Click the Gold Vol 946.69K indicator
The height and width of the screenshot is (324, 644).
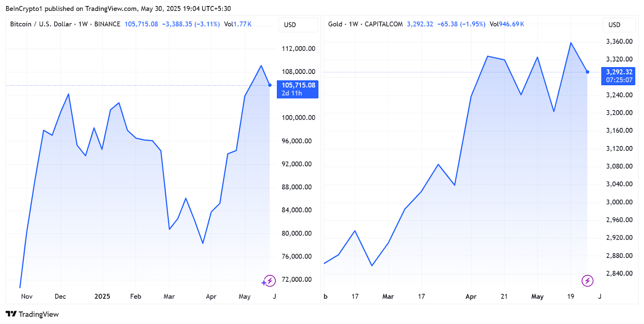[x=507, y=24]
